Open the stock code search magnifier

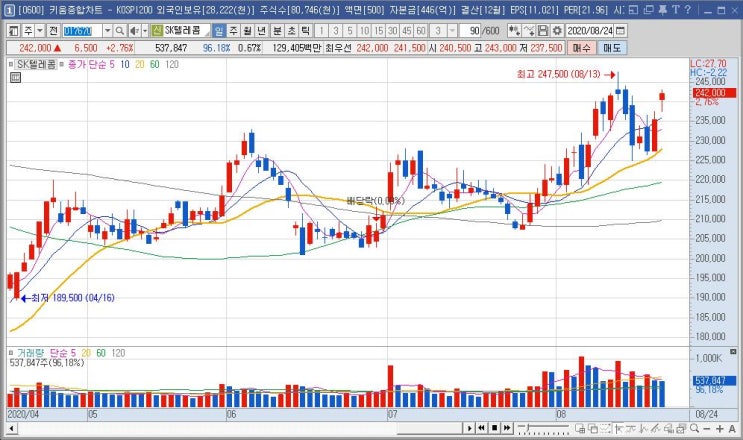click(120, 31)
